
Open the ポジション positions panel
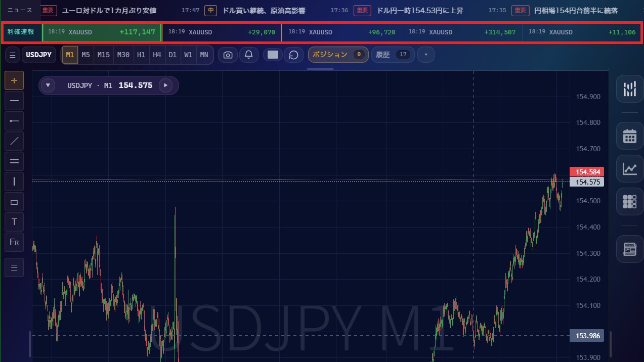pos(337,55)
